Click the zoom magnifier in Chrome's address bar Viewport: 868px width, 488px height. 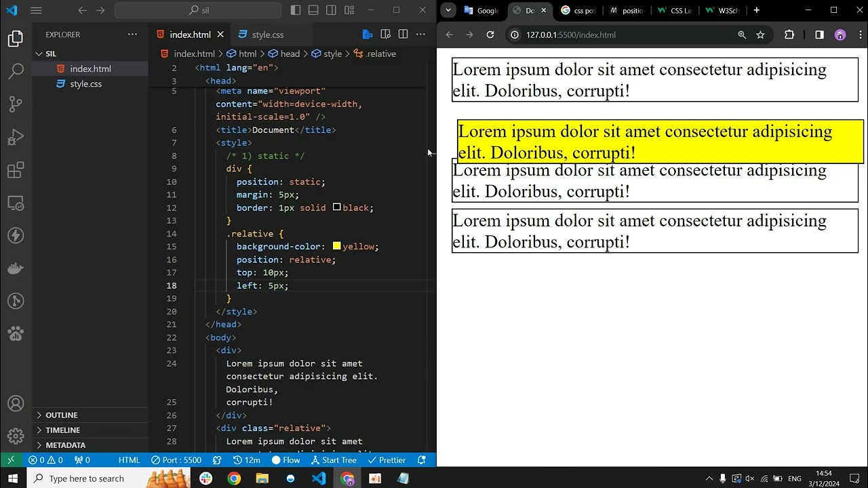pos(742,35)
